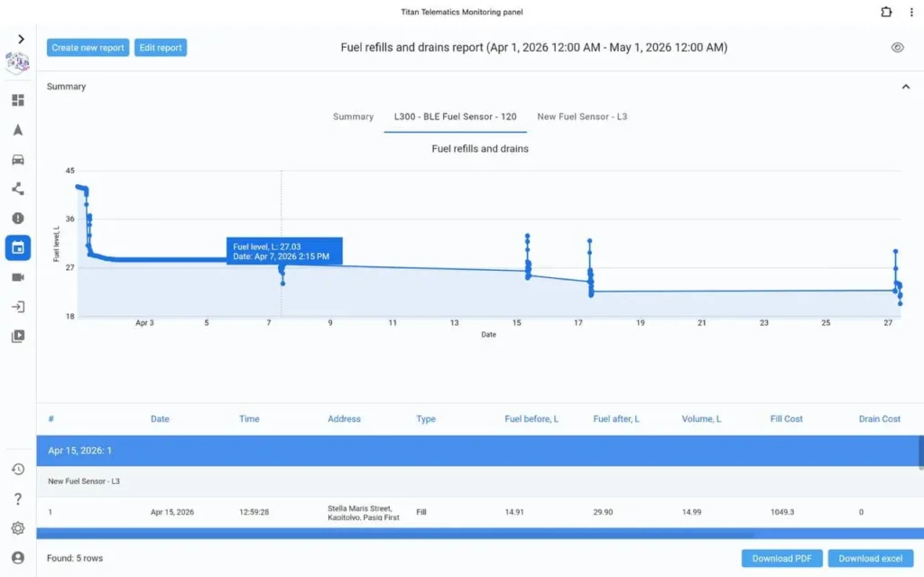The image size is (924, 577).
Task: Click the Apr 15, 2026 date cell
Action: click(172, 512)
